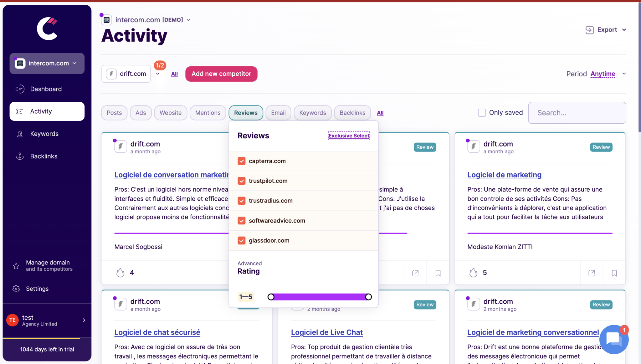The width and height of the screenshot is (641, 364).
Task: Expand the drift.com competitor dropdown chevron
Action: point(158,74)
